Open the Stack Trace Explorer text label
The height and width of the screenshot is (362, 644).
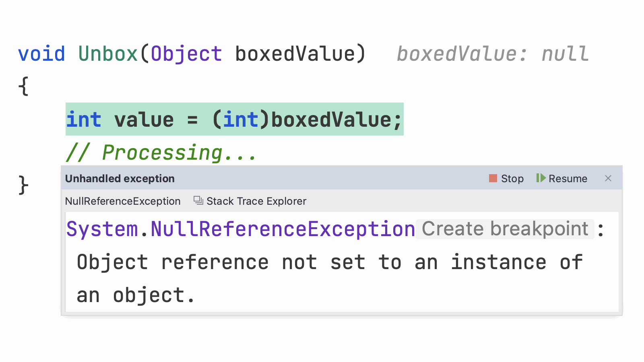tap(256, 201)
